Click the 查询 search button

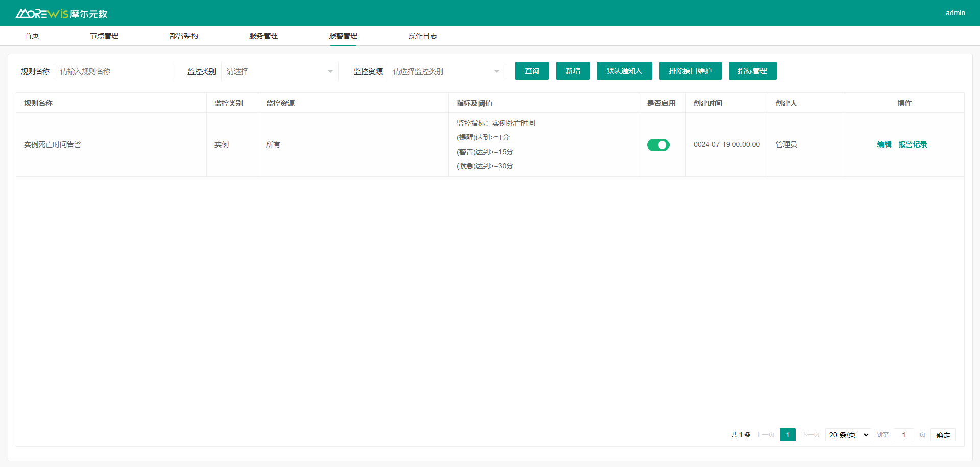pos(532,70)
